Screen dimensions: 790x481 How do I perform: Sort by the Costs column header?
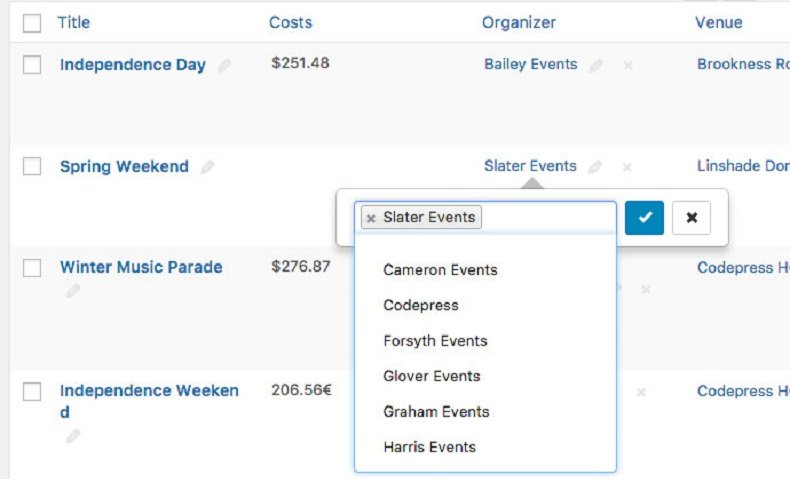point(291,22)
